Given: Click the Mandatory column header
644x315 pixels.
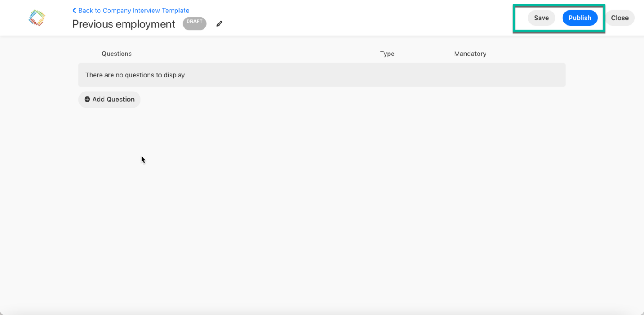Looking at the screenshot, I should (x=470, y=54).
